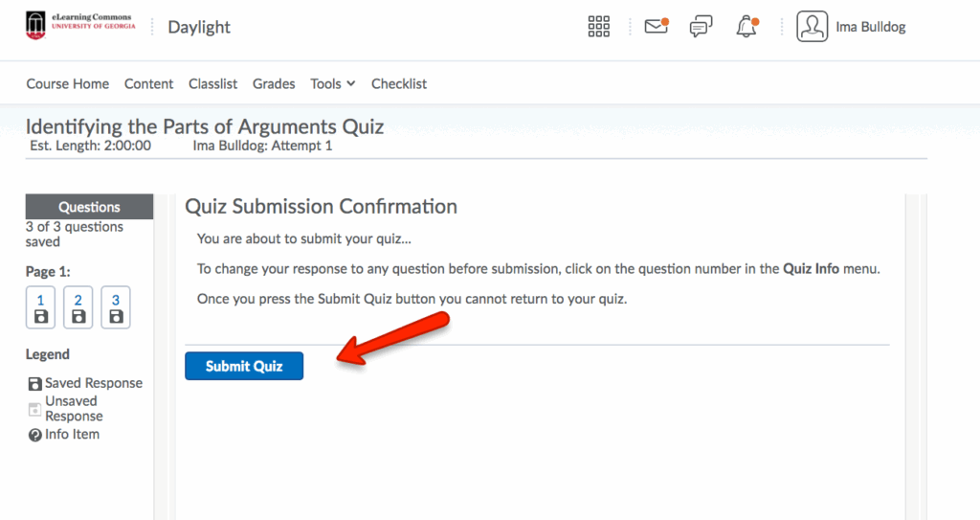View the Grades page
The height and width of the screenshot is (520, 980).
tap(274, 84)
